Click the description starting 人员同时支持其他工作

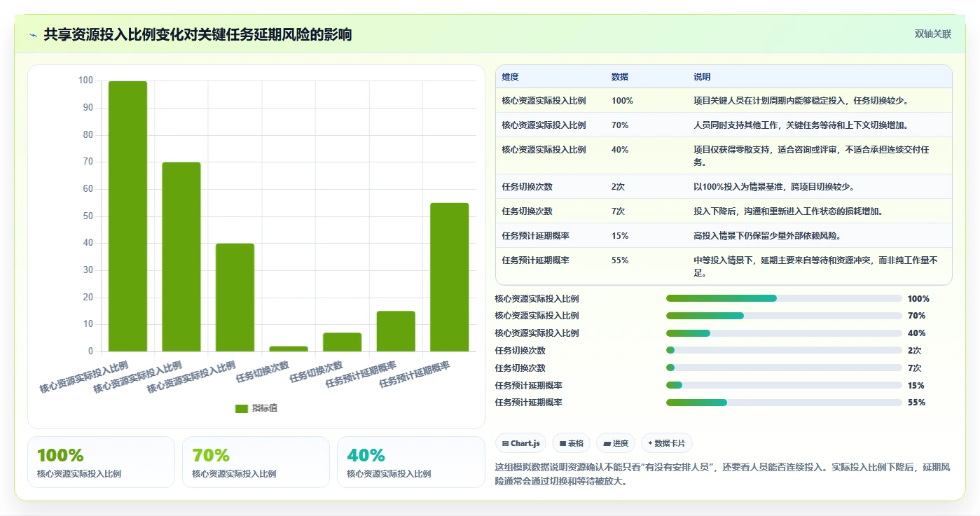[x=801, y=125]
